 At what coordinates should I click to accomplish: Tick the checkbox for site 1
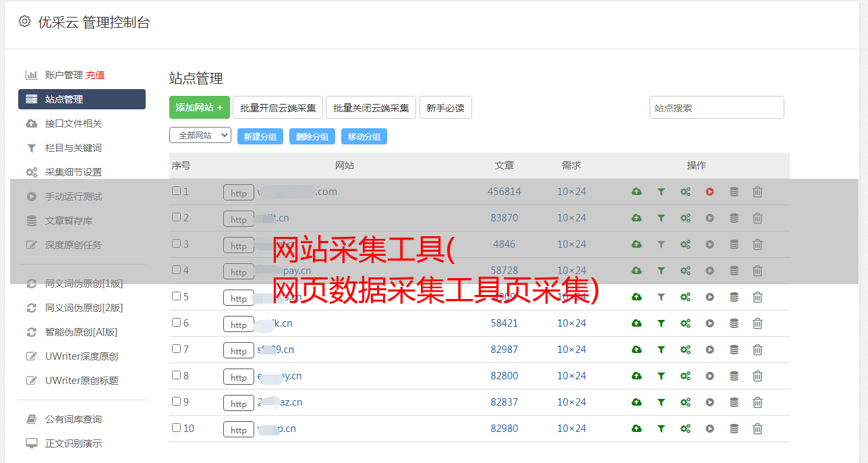click(176, 191)
